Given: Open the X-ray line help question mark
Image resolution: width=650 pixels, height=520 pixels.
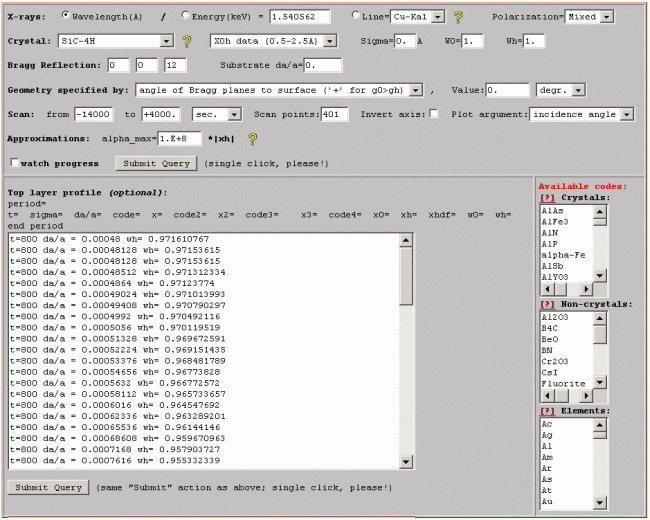Looking at the screenshot, I should click(x=458, y=17).
